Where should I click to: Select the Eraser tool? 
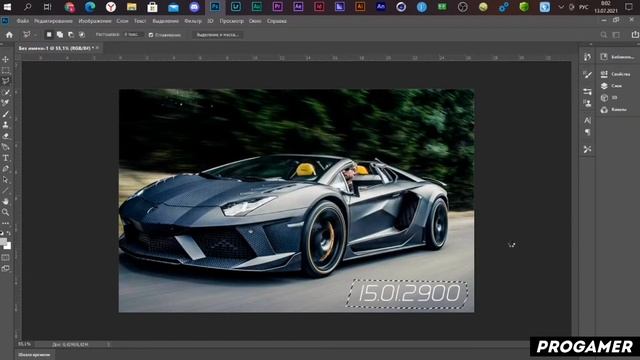click(6, 136)
